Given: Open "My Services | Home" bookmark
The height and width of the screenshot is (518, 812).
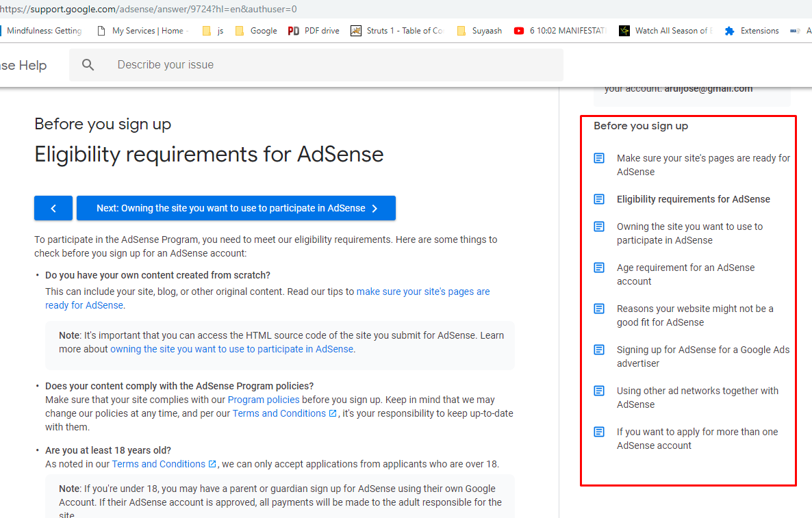Looking at the screenshot, I should 142,31.
